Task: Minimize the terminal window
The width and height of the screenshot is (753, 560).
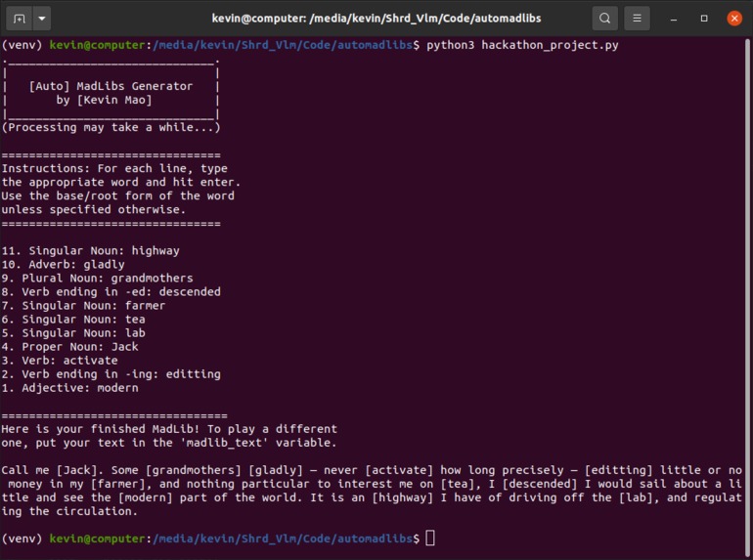Action: pos(674,19)
